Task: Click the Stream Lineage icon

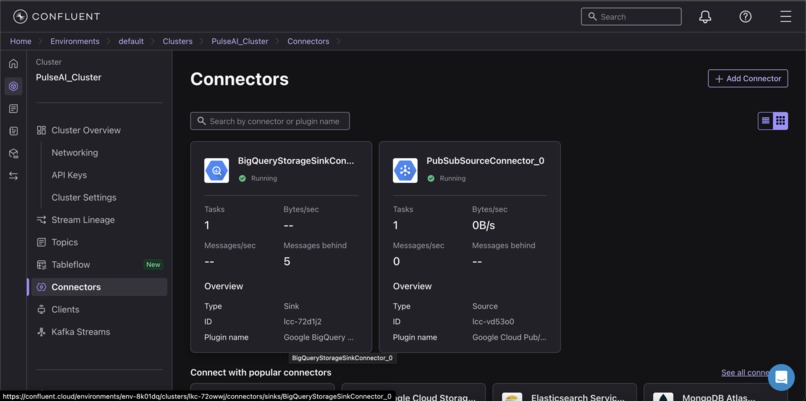Action: click(x=42, y=220)
